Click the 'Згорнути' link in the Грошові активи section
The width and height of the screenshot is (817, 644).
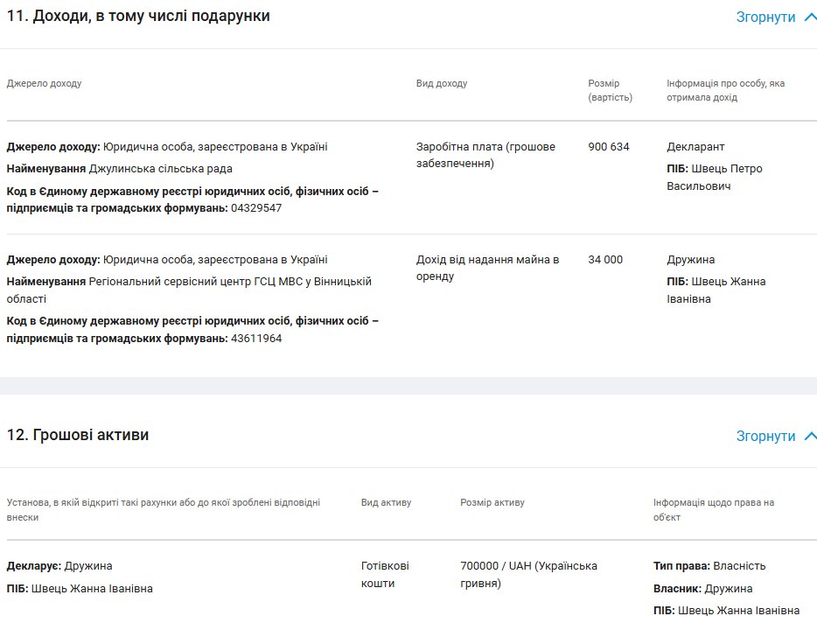pyautogui.click(x=765, y=436)
